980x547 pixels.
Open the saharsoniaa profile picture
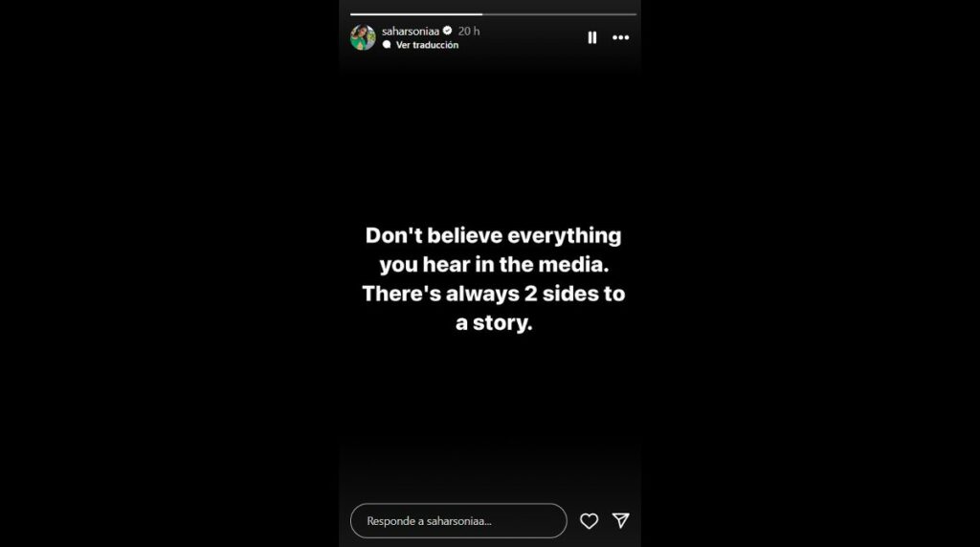363,37
